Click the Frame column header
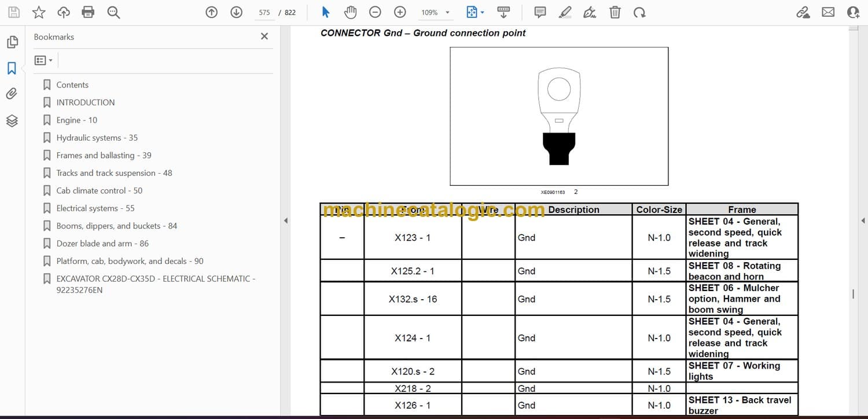Image resolution: width=868 pixels, height=419 pixels. tap(742, 209)
